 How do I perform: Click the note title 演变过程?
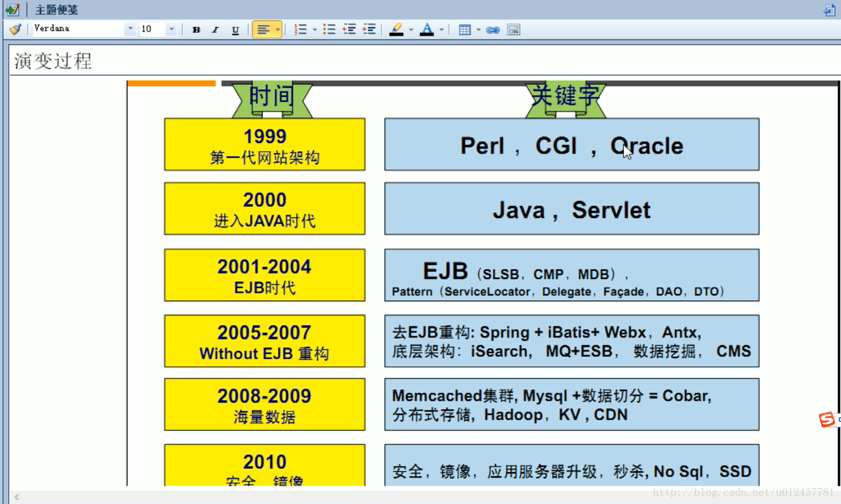[53, 61]
